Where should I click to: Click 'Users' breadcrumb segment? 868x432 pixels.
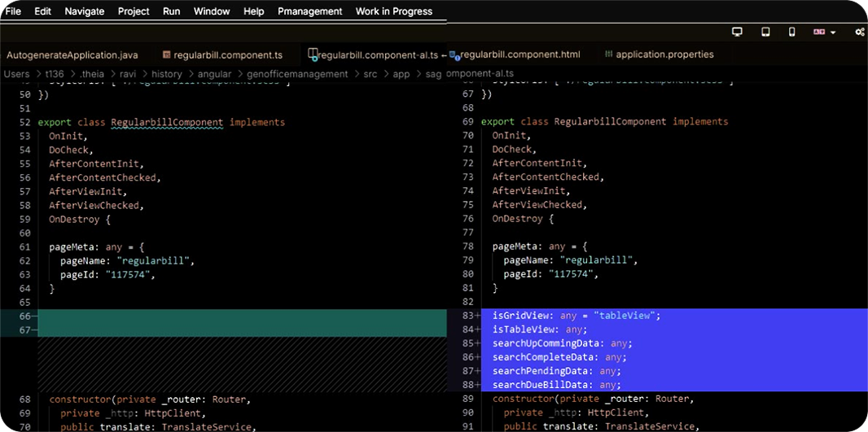(16, 73)
